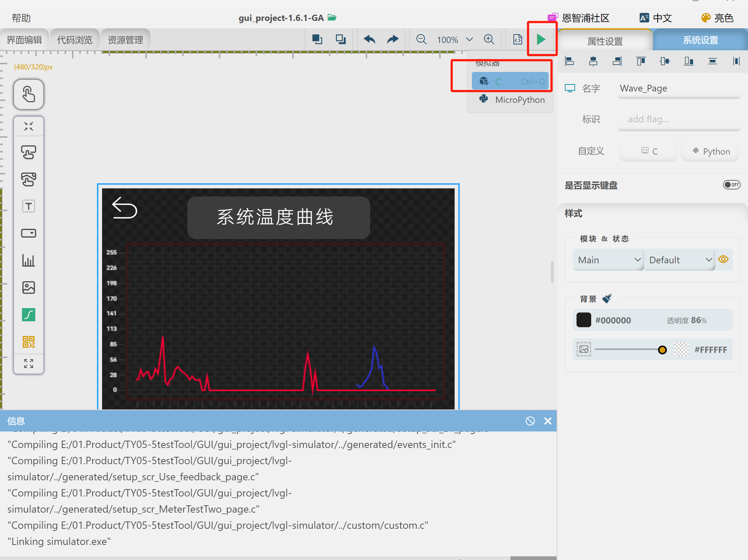The height and width of the screenshot is (560, 748).
Task: Toggle the keyboard display switch
Action: [x=731, y=185]
